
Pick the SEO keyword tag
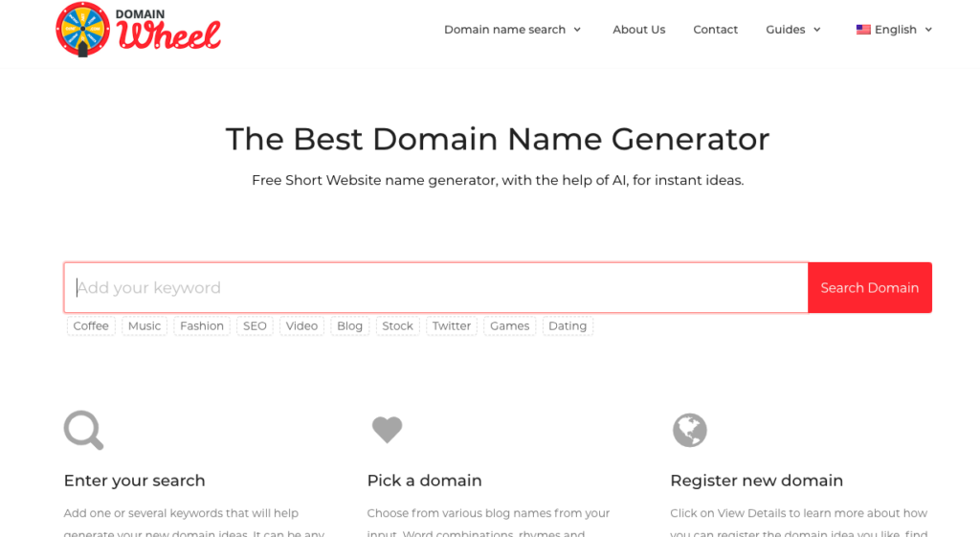tap(255, 325)
